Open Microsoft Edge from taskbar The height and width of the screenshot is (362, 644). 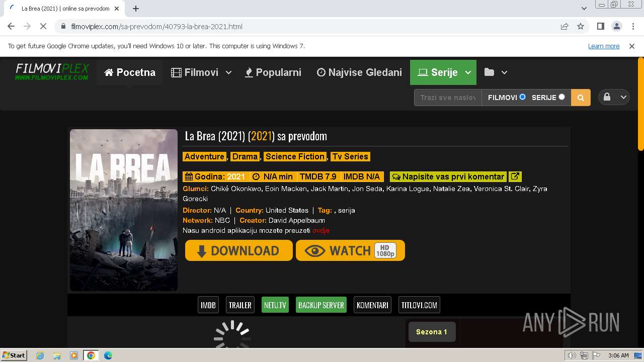108,355
